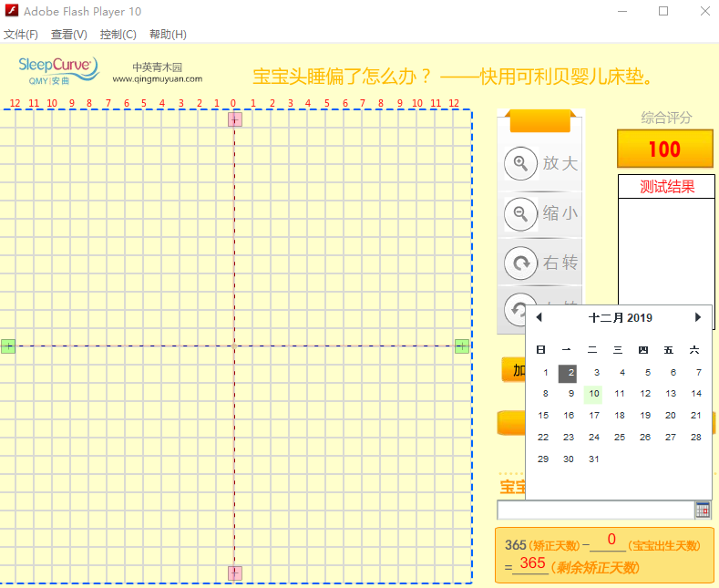
Task: Select December 31 in calendar
Action: coord(594,459)
